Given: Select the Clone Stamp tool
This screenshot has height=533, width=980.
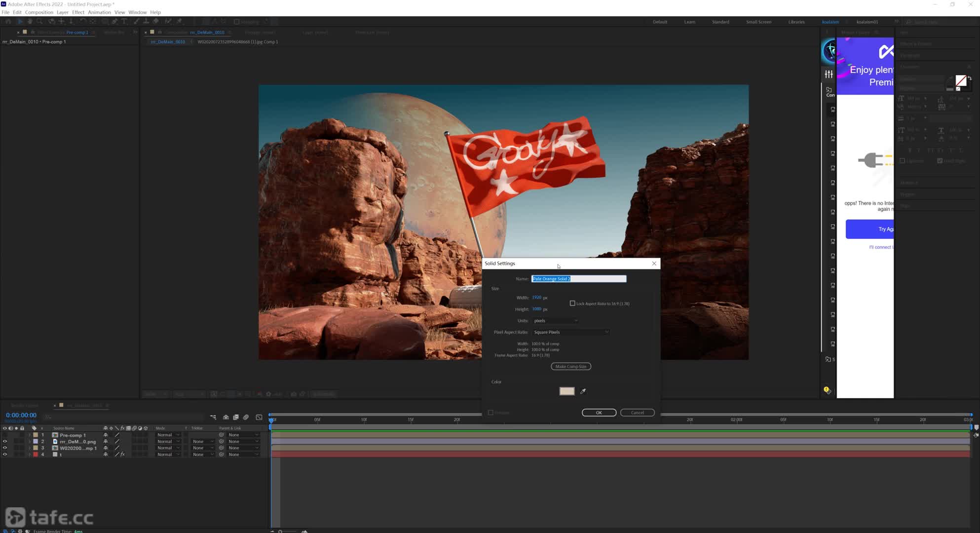Looking at the screenshot, I should tap(146, 22).
